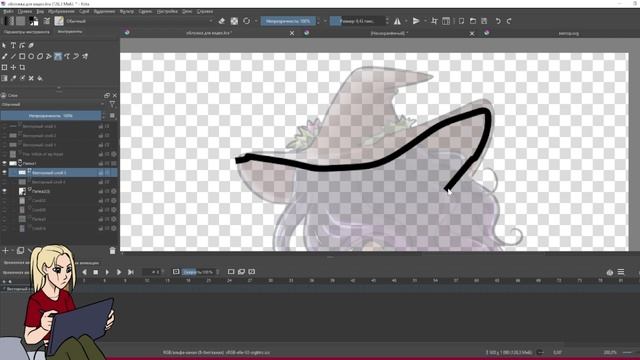Click the open document toolbar icon
Screen dimensions: 640x360
click(x=473, y=21)
